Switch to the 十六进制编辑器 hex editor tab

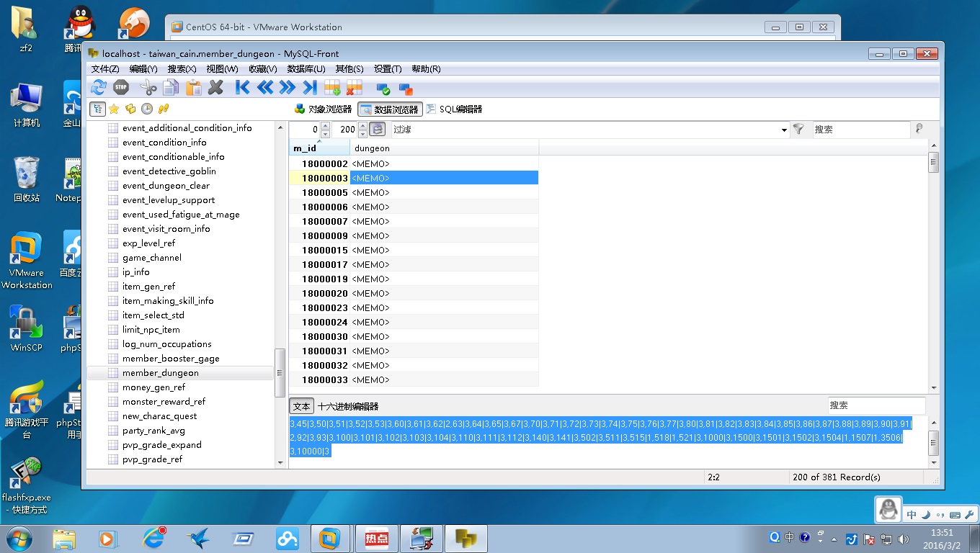[x=348, y=406]
